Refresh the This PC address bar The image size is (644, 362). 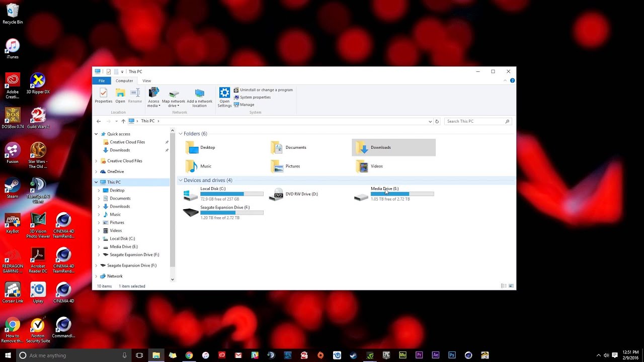(437, 121)
